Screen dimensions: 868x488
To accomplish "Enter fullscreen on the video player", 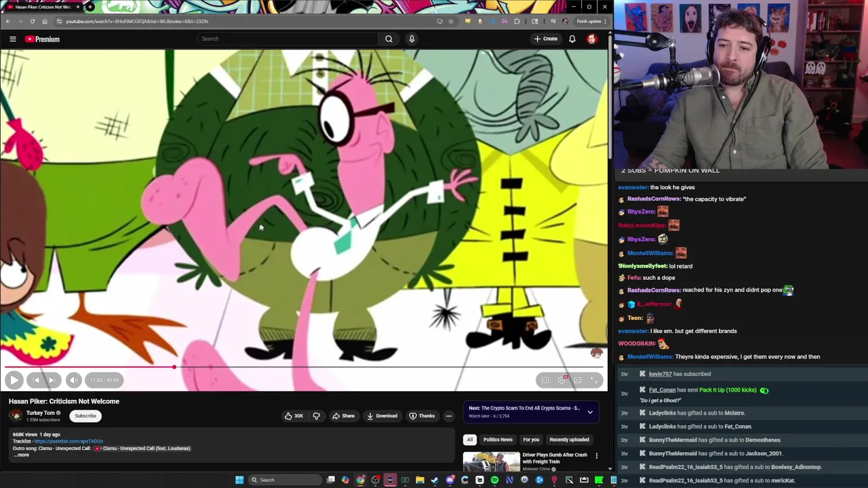I will 594,380.
